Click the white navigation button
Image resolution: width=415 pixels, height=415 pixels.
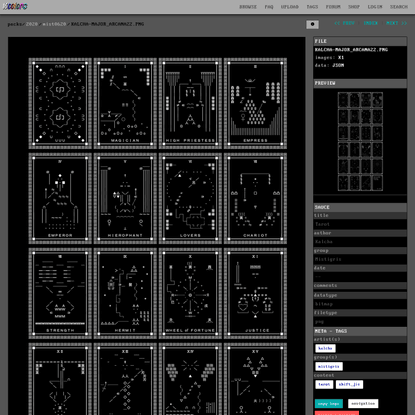click(x=363, y=404)
